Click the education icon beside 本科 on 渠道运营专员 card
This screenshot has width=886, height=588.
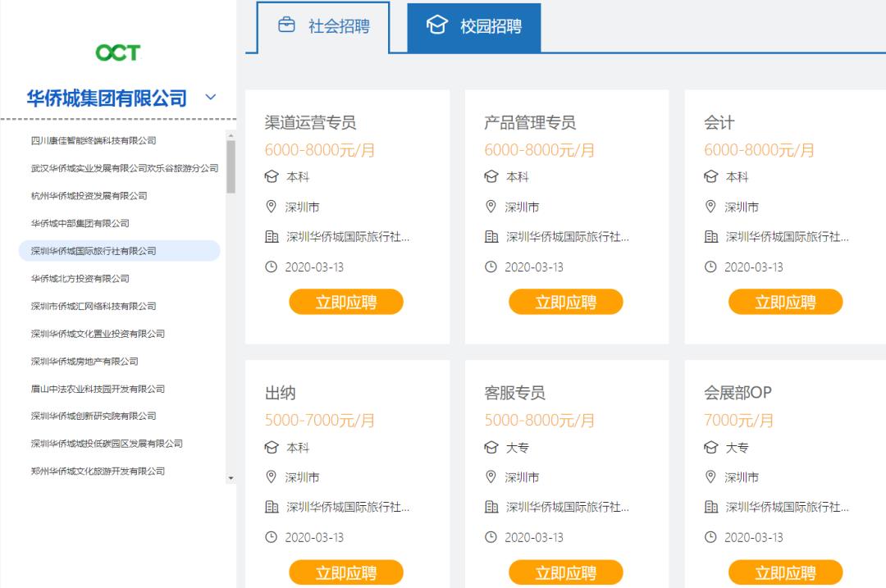click(x=271, y=176)
